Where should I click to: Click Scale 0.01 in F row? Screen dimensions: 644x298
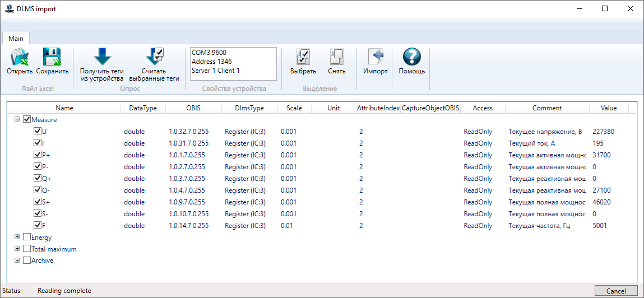pyautogui.click(x=286, y=226)
